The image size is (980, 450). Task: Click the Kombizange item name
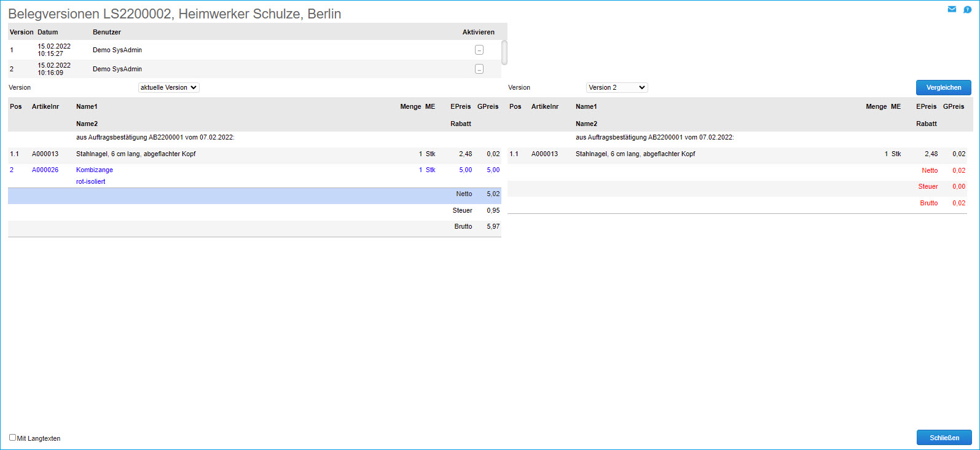click(95, 170)
